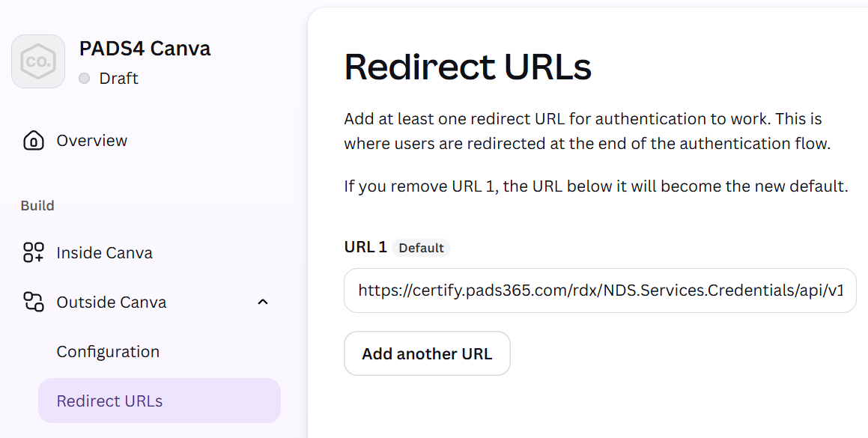The width and height of the screenshot is (868, 438).
Task: Click Add another URL button
Action: (427, 353)
